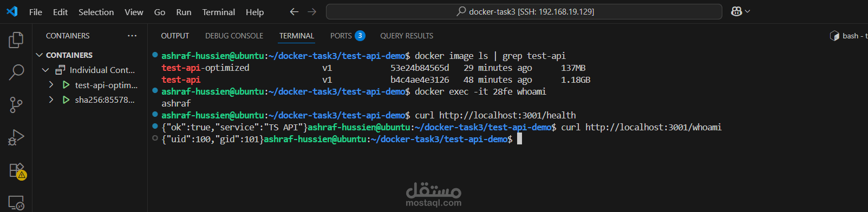The width and height of the screenshot is (868, 212).
Task: Open the Remote Explorer icon in activity bar
Action: [x=16, y=203]
